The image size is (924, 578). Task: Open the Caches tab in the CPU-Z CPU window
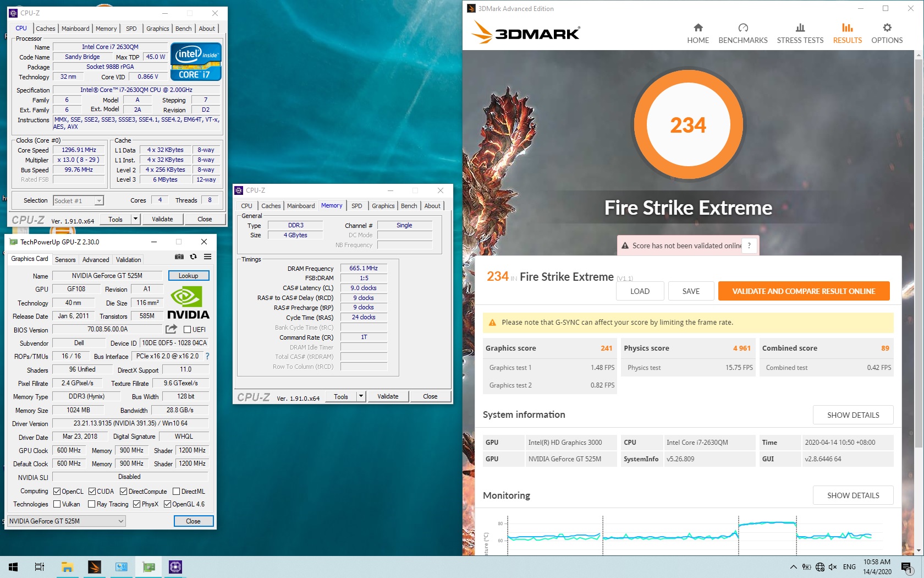coord(46,29)
